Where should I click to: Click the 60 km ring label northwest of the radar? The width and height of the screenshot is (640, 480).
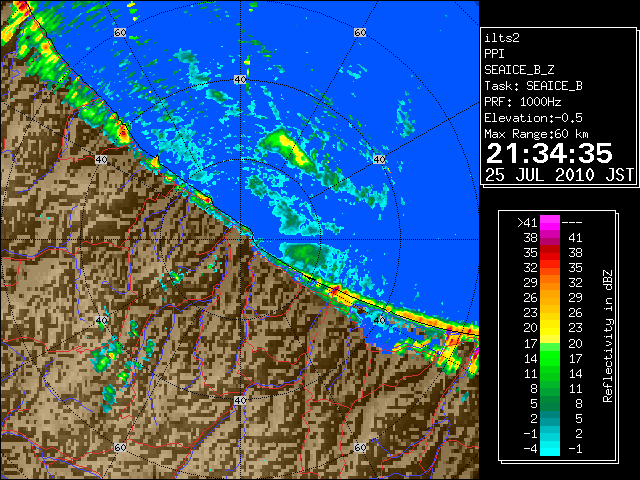pos(120,32)
